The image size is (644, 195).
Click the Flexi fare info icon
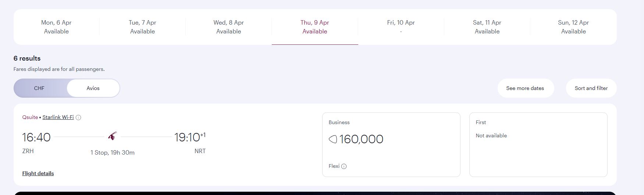click(344, 166)
